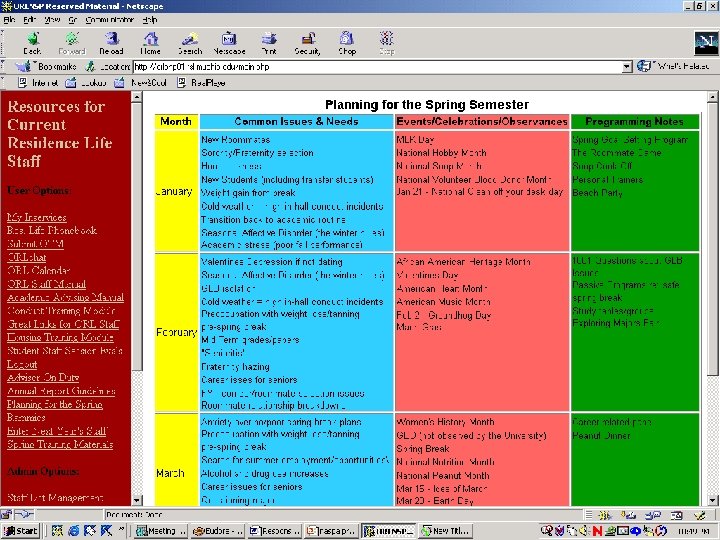Click the "Beach Party" programming note
This screenshot has height=540, width=720.
[597, 193]
